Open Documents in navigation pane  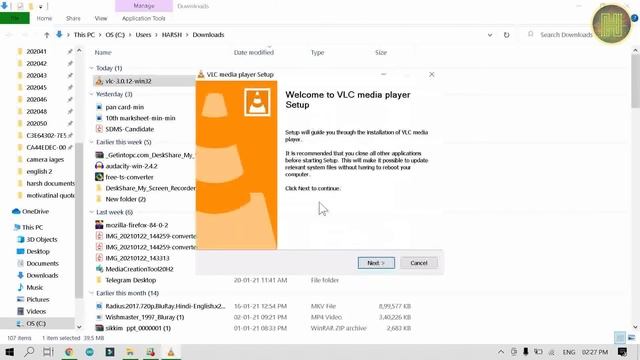(x=42, y=264)
